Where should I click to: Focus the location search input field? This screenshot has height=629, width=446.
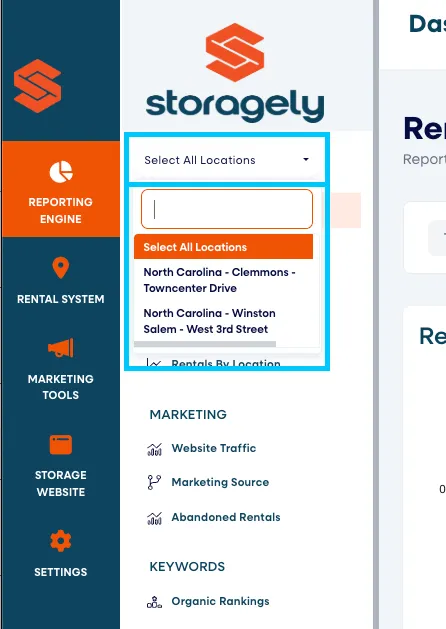point(227,209)
